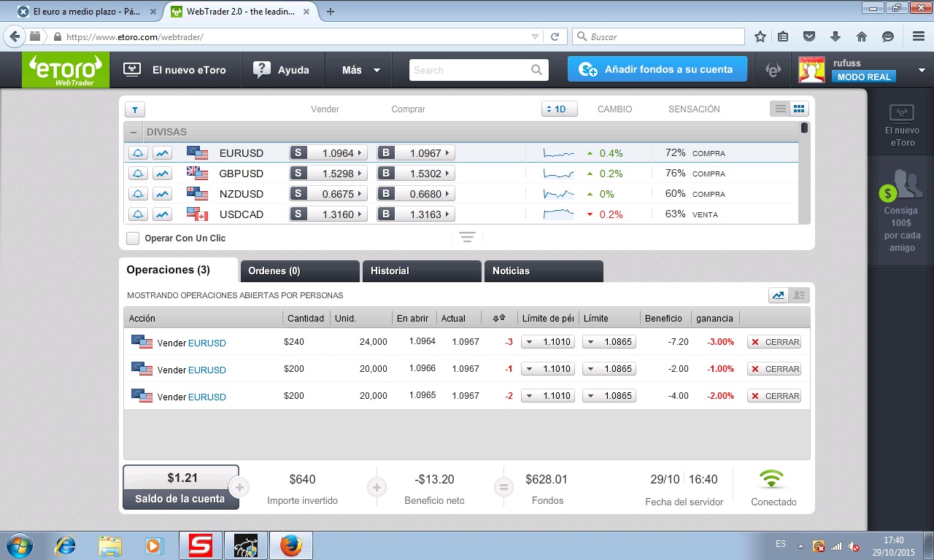934x560 pixels.
Task: Expand the instrument panel handle below the list
Action: (467, 238)
